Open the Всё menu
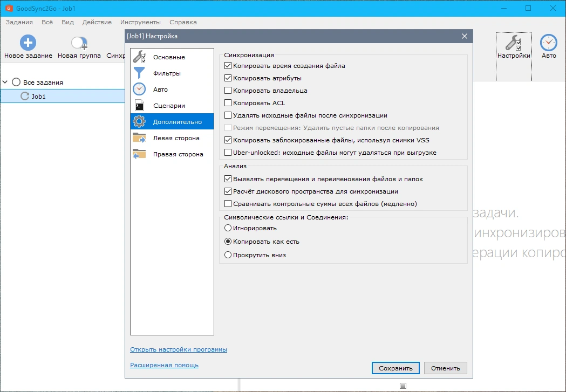The height and width of the screenshot is (392, 566). click(x=47, y=22)
